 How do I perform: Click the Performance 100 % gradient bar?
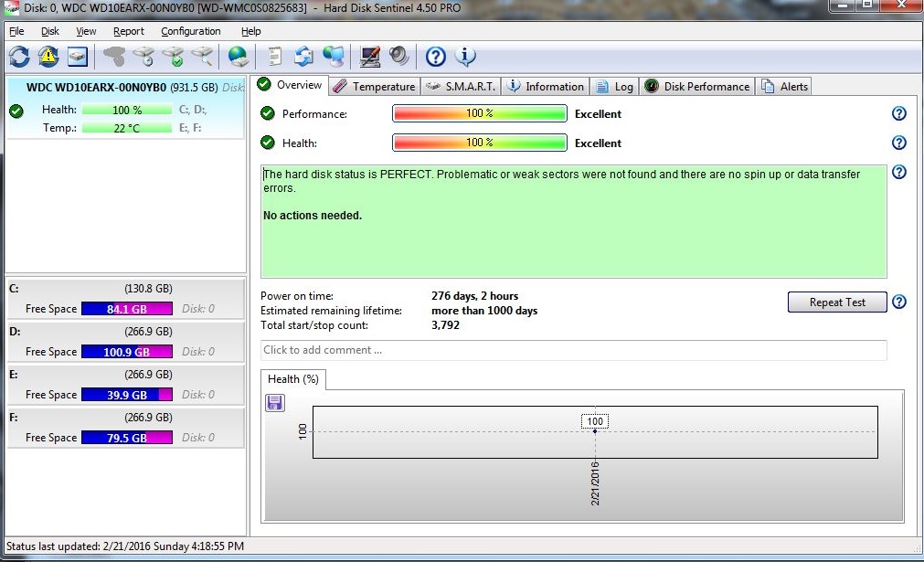pos(480,113)
